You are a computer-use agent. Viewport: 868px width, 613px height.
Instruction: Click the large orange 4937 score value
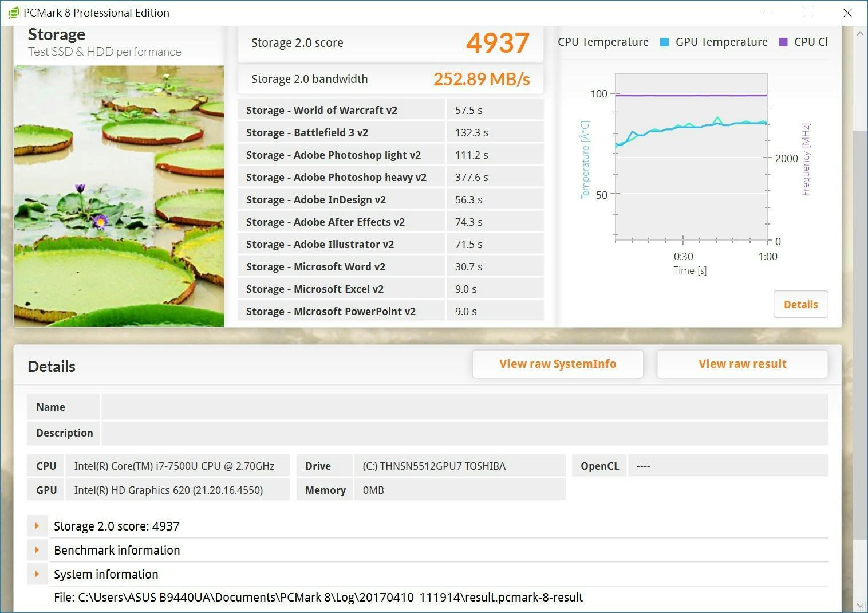498,42
